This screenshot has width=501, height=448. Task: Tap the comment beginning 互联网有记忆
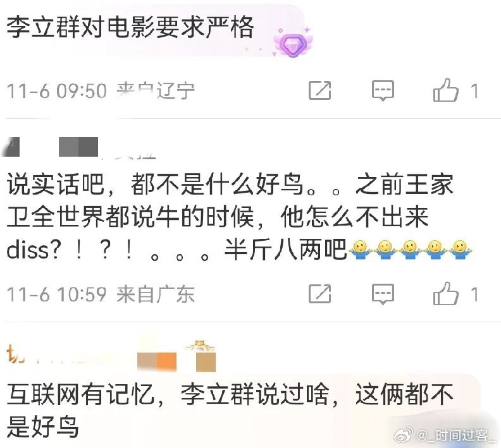pyautogui.click(x=230, y=410)
